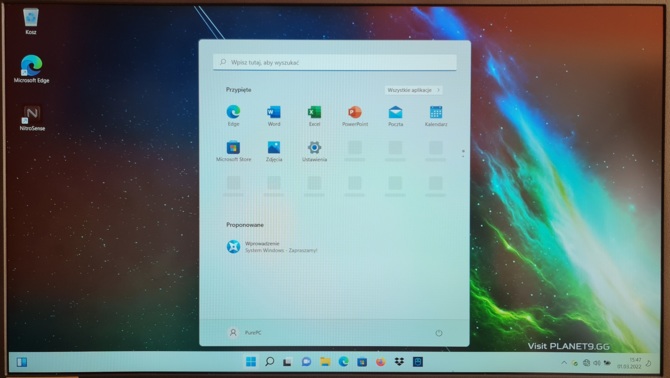This screenshot has width=670, height=378.
Task: Open the Poczta mail app
Action: (395, 116)
